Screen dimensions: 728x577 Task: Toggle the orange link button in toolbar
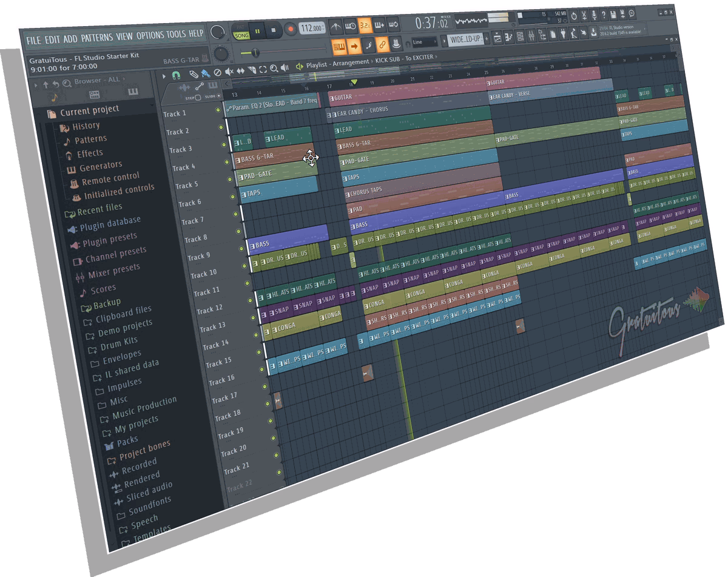(x=382, y=44)
